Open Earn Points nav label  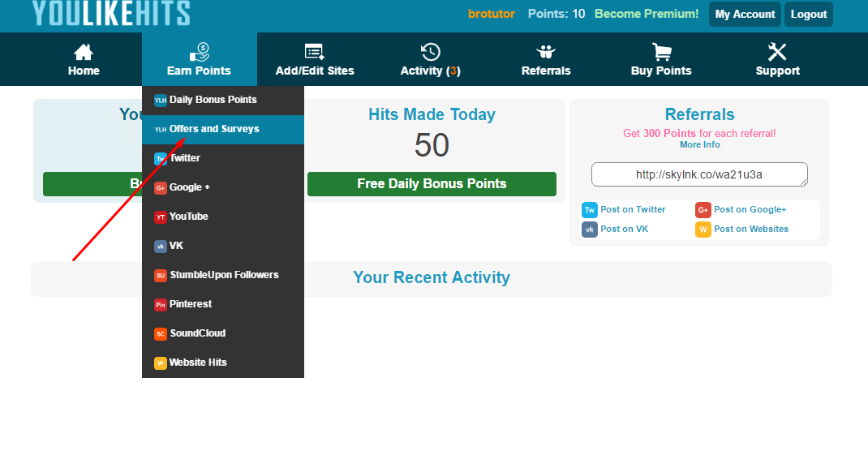199,71
